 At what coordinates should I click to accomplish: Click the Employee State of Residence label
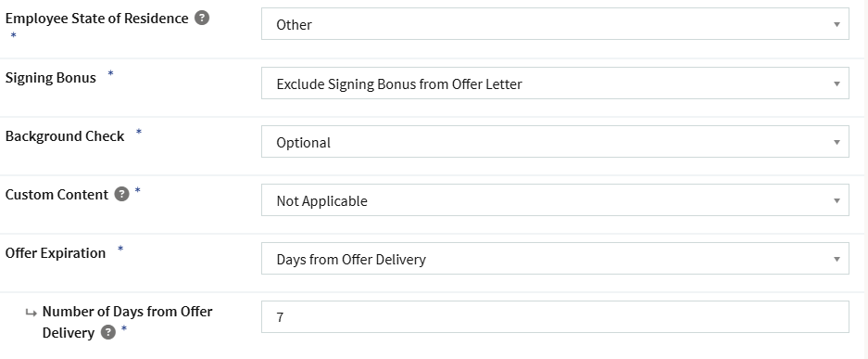pos(97,19)
